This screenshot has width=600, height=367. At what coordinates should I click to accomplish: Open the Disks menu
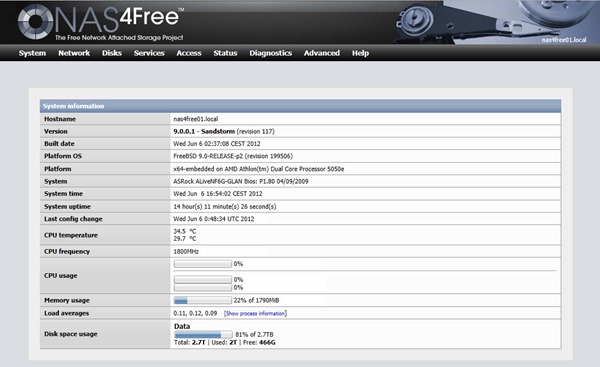(112, 53)
